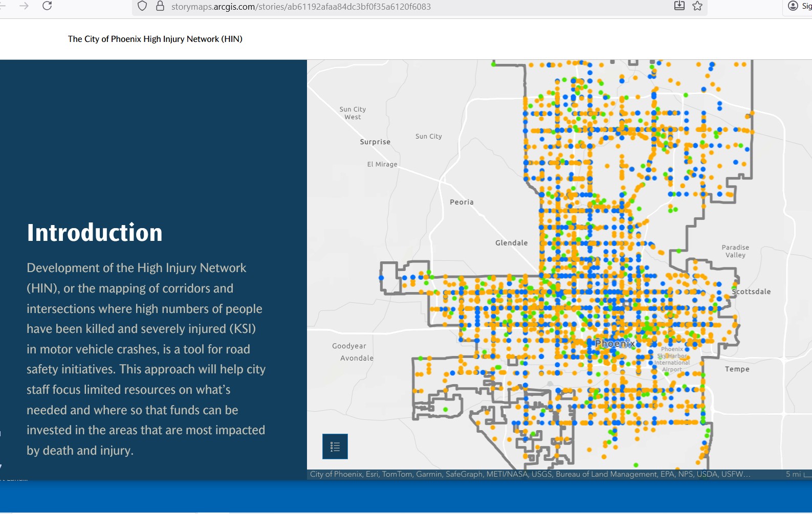Click the Peoria city label
Image resolution: width=812 pixels, height=514 pixels.
coord(462,202)
